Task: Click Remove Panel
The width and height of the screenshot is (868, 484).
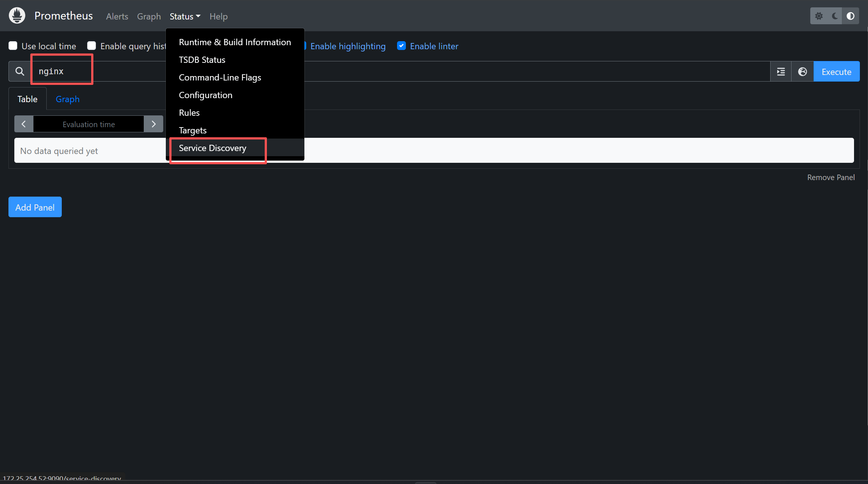Action: click(831, 177)
